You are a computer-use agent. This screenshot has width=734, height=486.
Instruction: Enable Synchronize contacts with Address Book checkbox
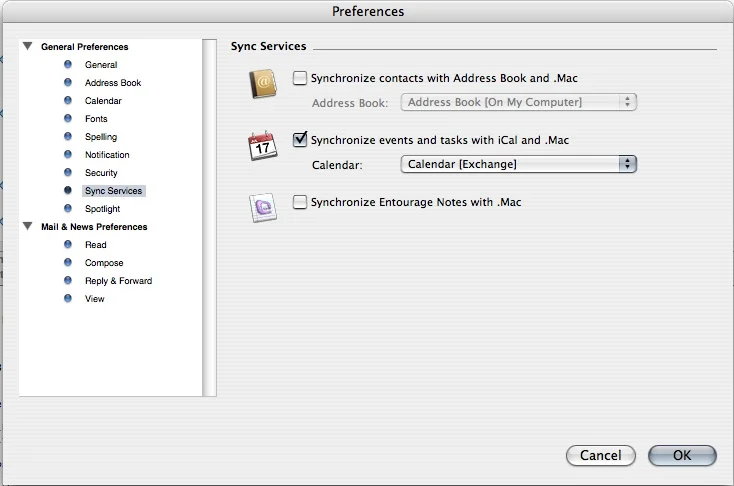(x=300, y=78)
